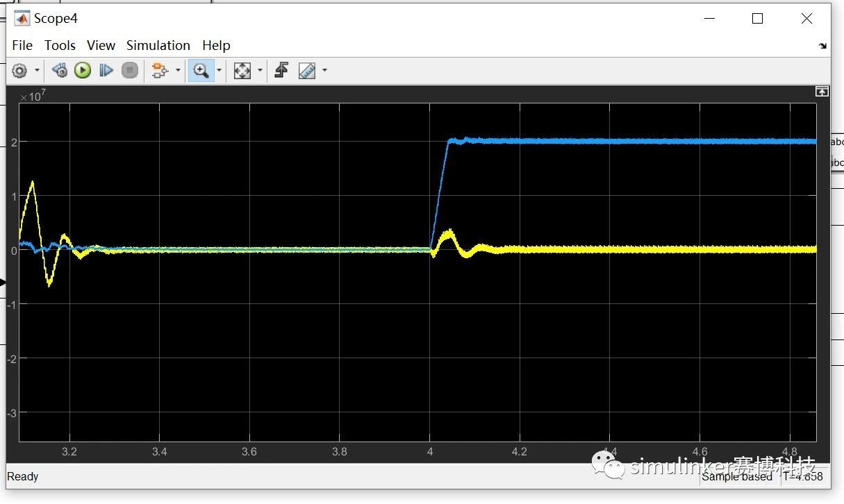Click the MATLAB logo in the Scope4 title bar
This screenshot has height=504, width=844.
pyautogui.click(x=22, y=19)
